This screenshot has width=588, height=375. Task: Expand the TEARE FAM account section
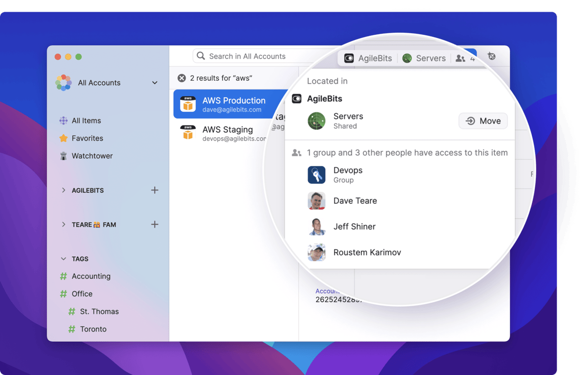(63, 225)
